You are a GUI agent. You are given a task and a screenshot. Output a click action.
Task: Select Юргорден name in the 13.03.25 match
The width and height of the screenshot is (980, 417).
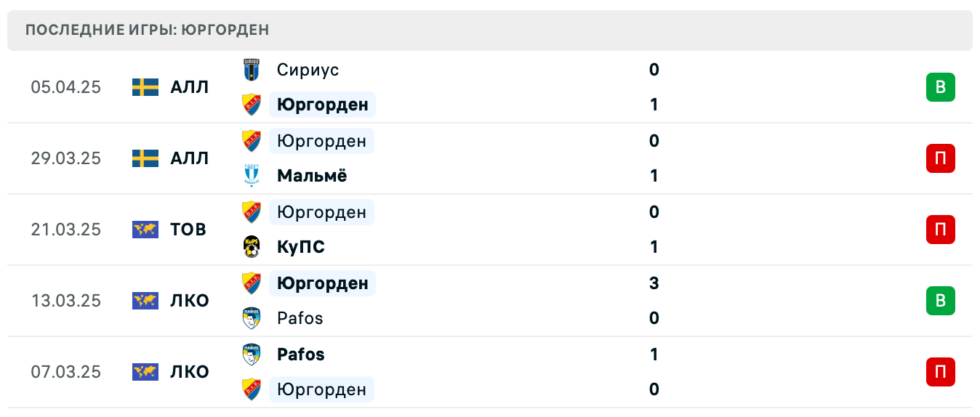[x=322, y=283]
